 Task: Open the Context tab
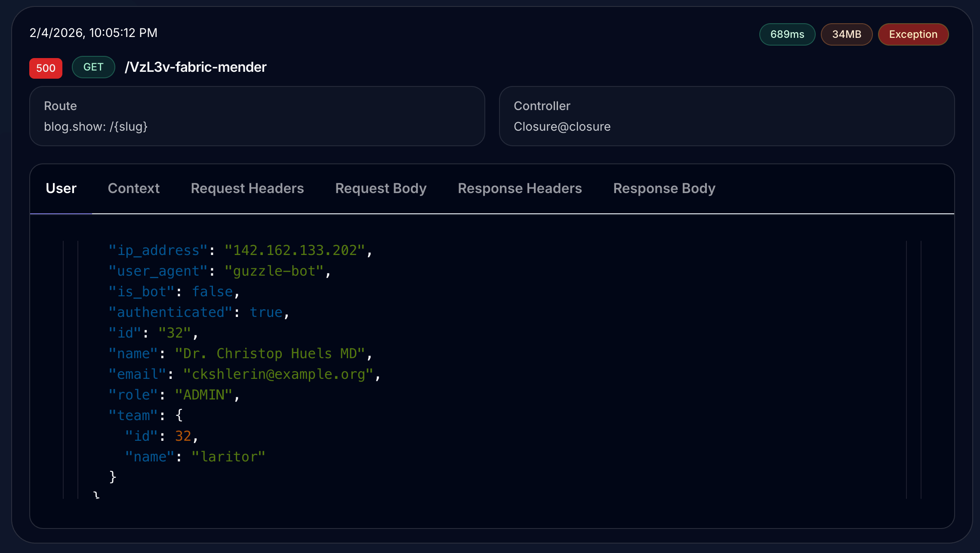133,188
